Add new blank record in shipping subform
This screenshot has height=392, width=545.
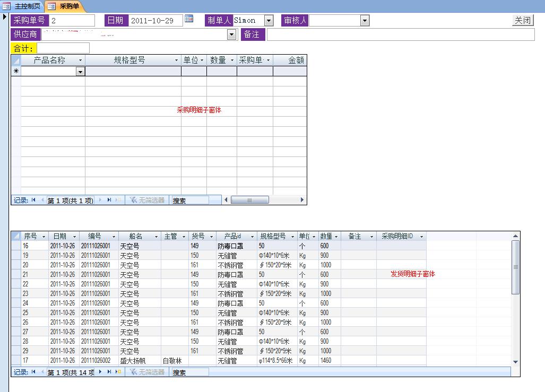point(118,372)
